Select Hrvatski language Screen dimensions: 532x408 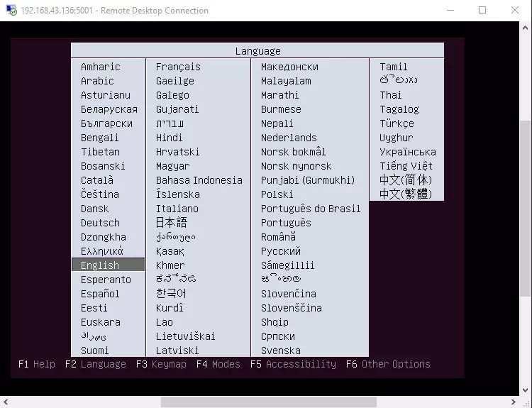(x=178, y=152)
